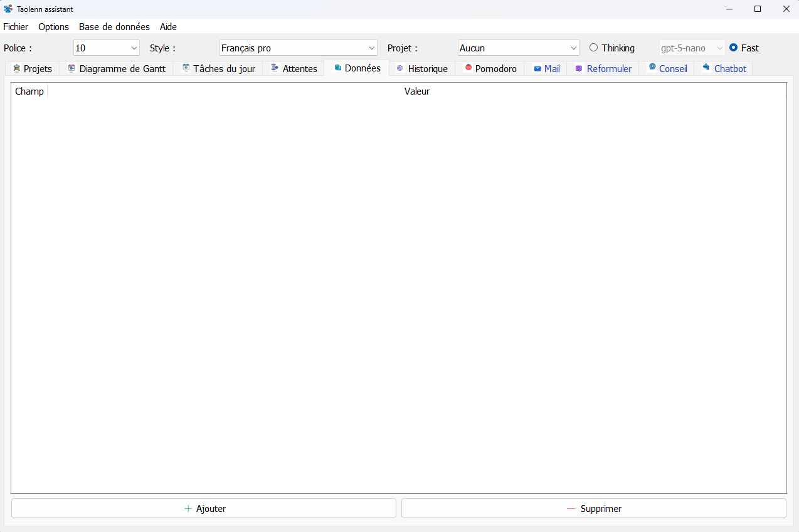Click the Attentes tab icon

tap(275, 68)
